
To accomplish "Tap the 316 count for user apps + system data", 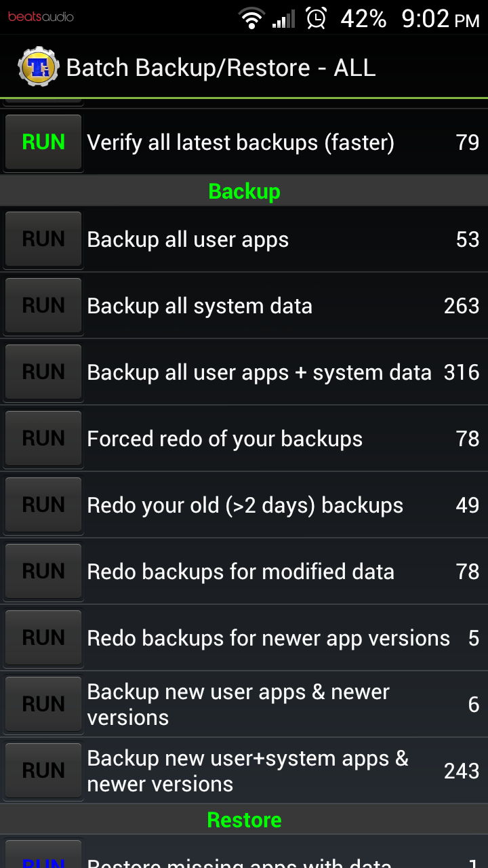I will (x=461, y=372).
